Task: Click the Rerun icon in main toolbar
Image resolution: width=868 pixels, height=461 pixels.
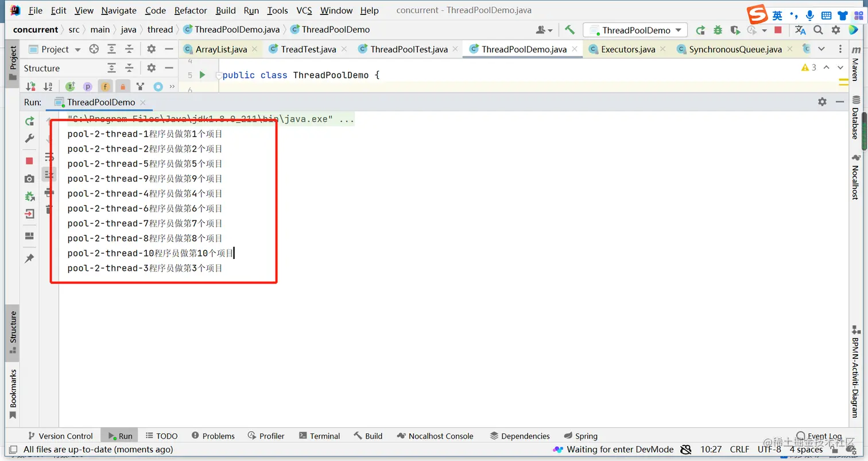Action: (700, 30)
